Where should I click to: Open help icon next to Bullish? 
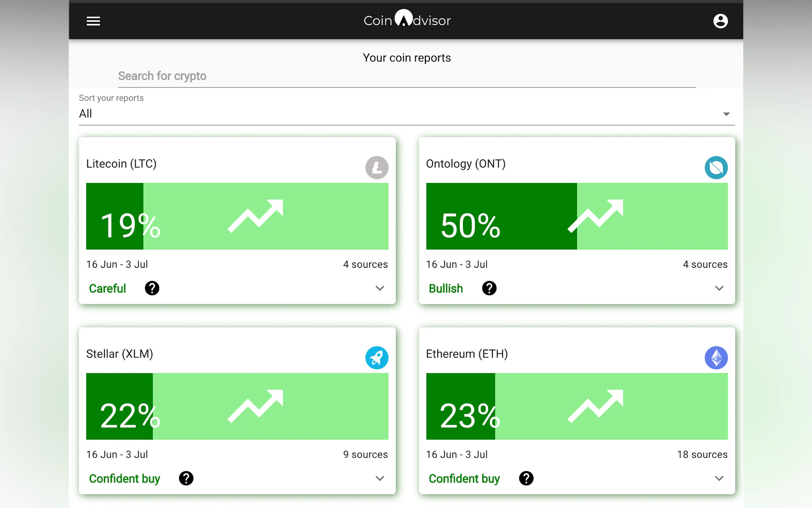point(489,288)
